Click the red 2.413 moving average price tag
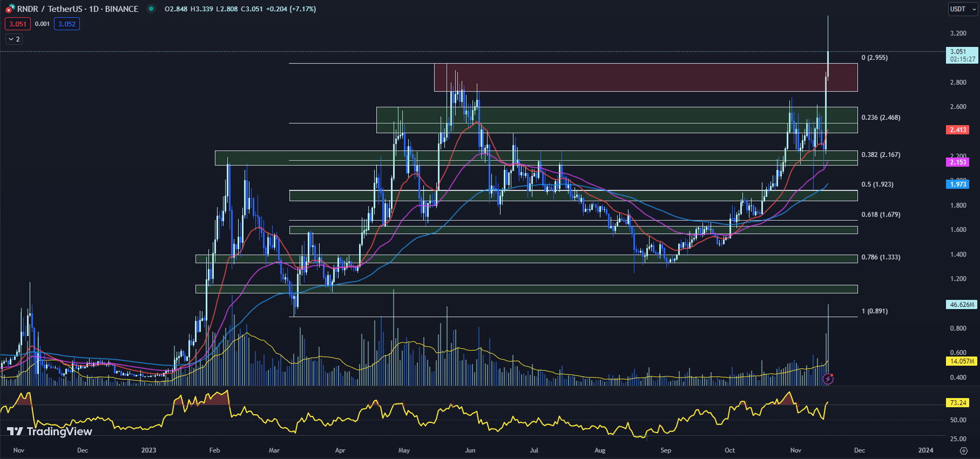The image size is (980, 459). [x=958, y=130]
